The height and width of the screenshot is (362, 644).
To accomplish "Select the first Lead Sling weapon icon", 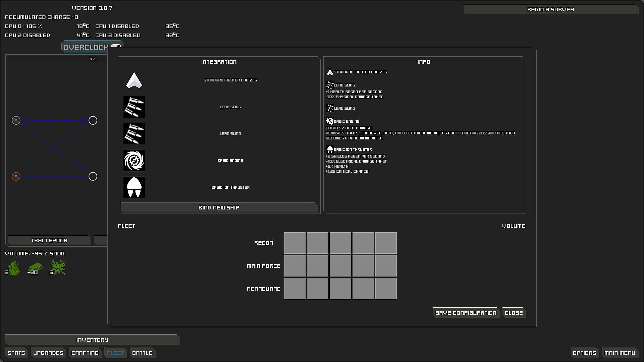I will (134, 107).
